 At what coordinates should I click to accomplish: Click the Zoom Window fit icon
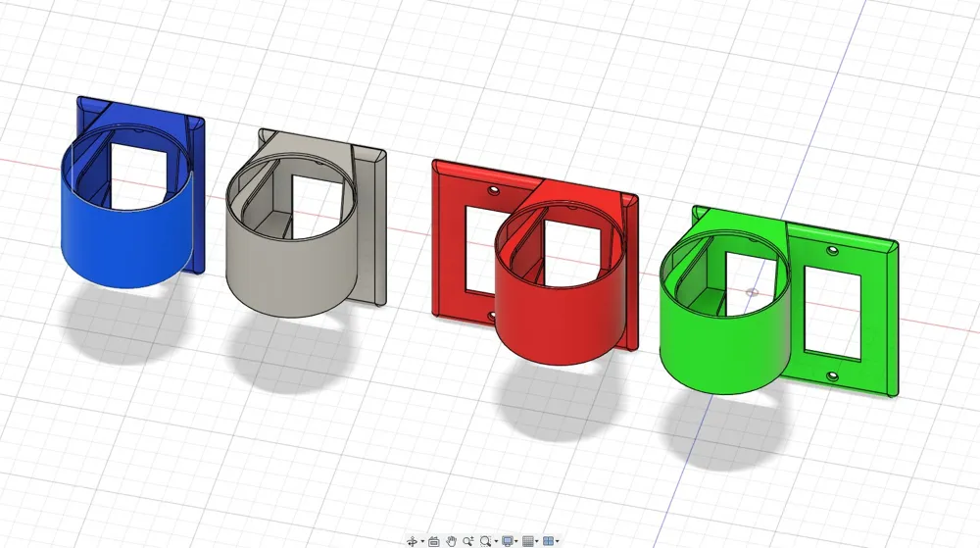click(486, 541)
